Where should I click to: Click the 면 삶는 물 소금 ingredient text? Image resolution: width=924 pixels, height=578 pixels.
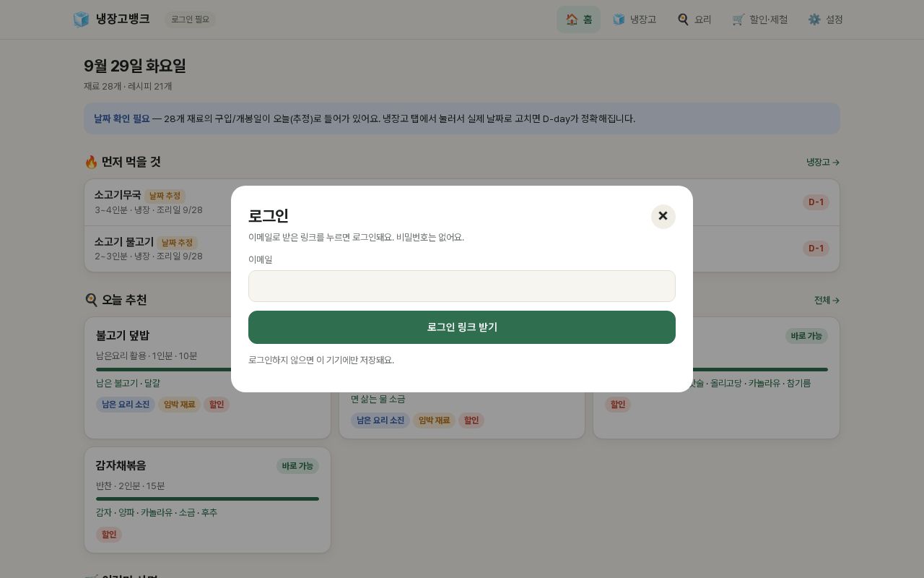(378, 399)
